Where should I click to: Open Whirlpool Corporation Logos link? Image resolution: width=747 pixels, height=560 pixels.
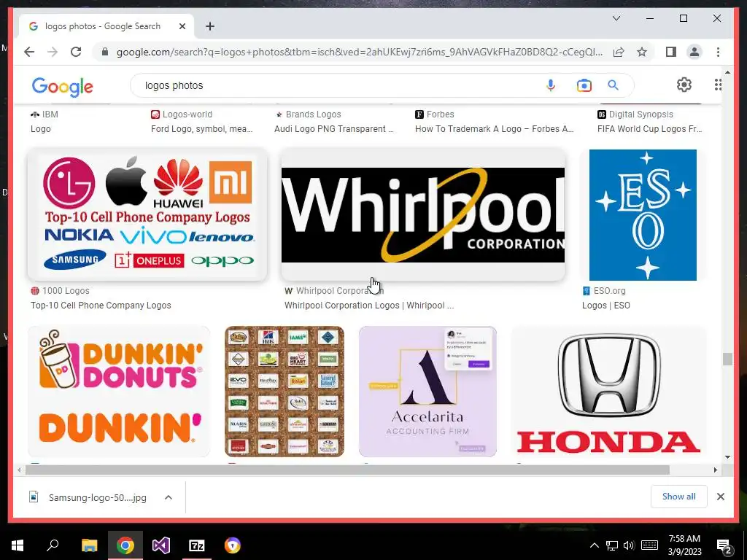[x=368, y=306]
